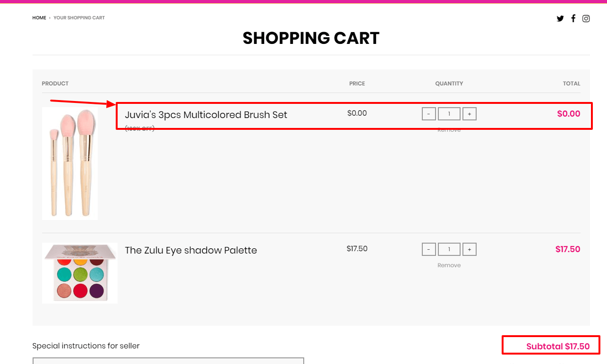Open the Twitter social icon
This screenshot has width=607, height=364.
(560, 18)
